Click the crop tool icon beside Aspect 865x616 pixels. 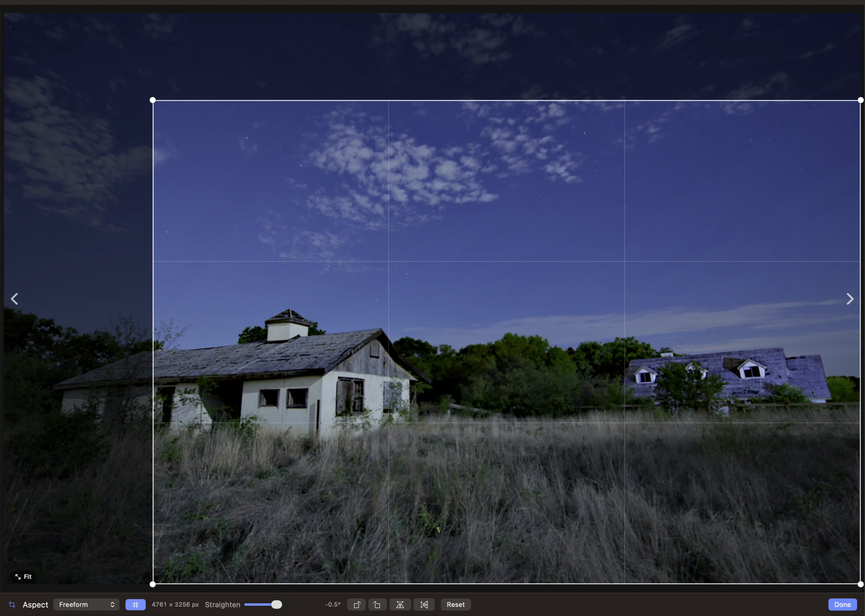[x=12, y=604]
